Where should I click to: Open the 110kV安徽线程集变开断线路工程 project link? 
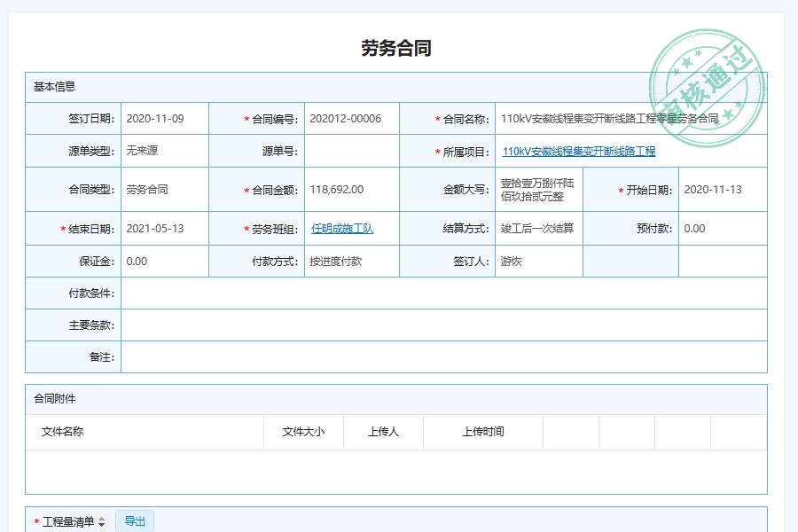pyautogui.click(x=578, y=152)
